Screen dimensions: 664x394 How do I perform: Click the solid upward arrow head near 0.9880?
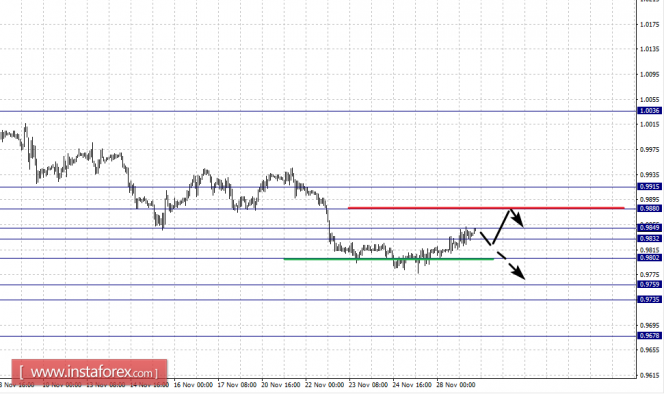[517, 219]
